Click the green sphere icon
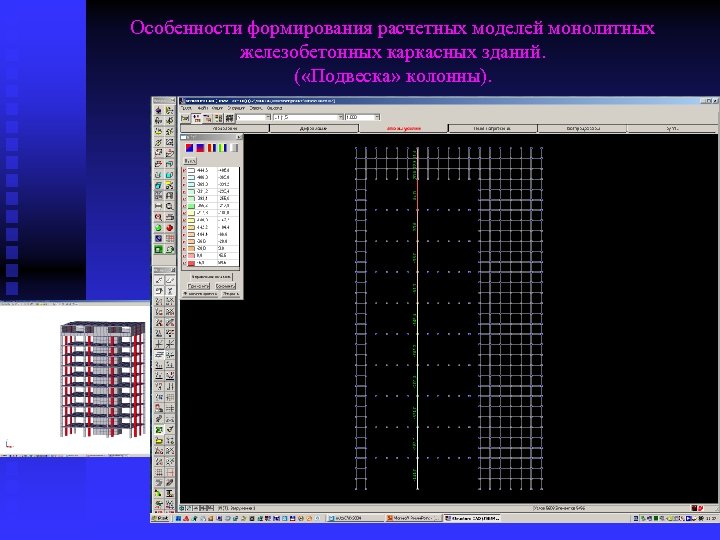This screenshot has height=540, width=720. click(159, 228)
